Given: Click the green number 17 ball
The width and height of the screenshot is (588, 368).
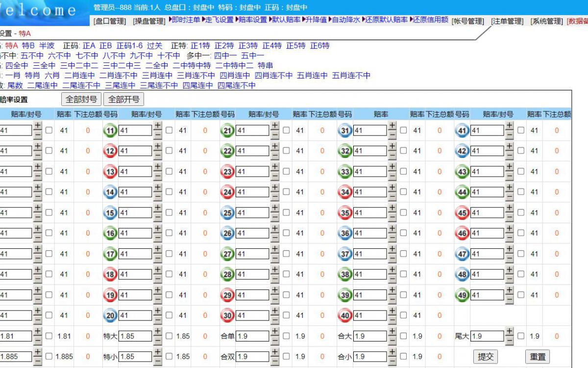Looking at the screenshot, I should pos(111,254).
